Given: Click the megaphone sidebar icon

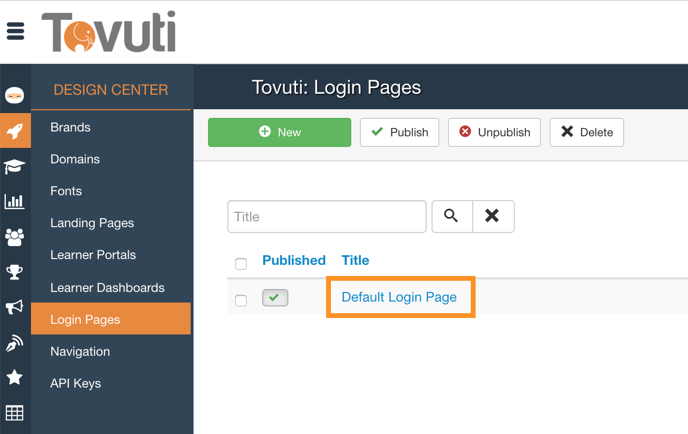Looking at the screenshot, I should click(x=14, y=307).
